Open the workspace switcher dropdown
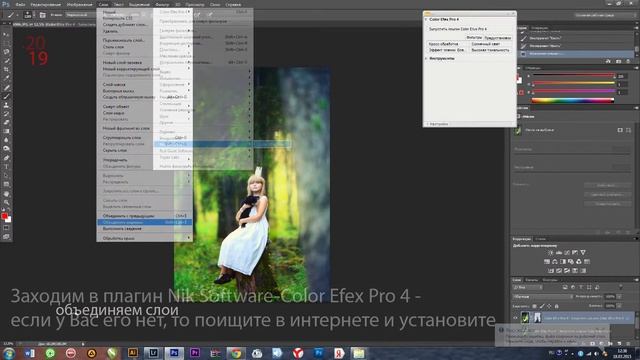 [605, 15]
